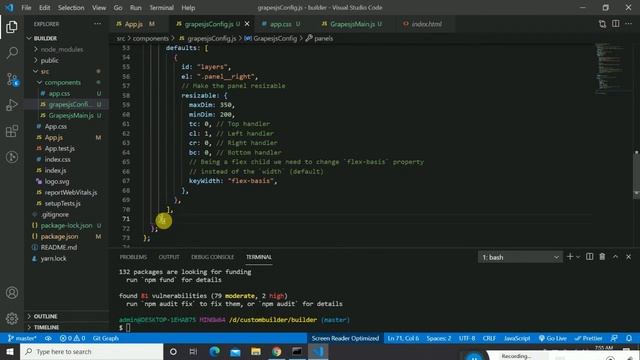Click the Open Changes editor icon

tap(602, 24)
